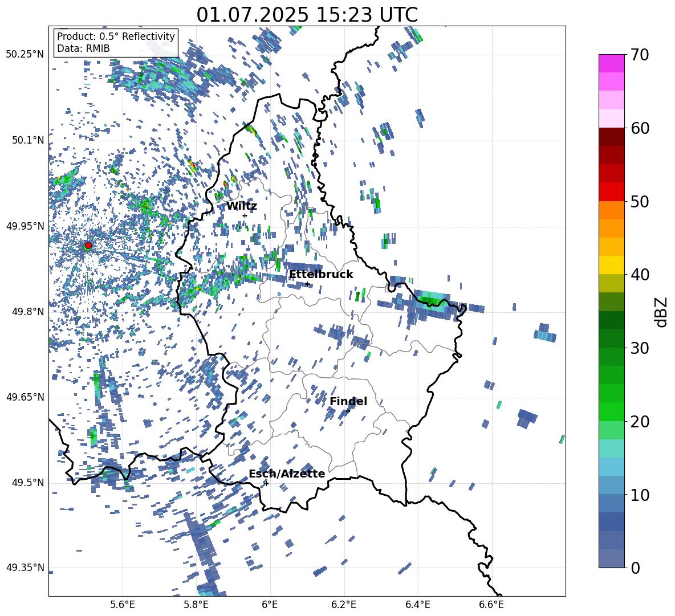Click the Wiltz station cross marker
This screenshot has width=675, height=616.
point(245,215)
